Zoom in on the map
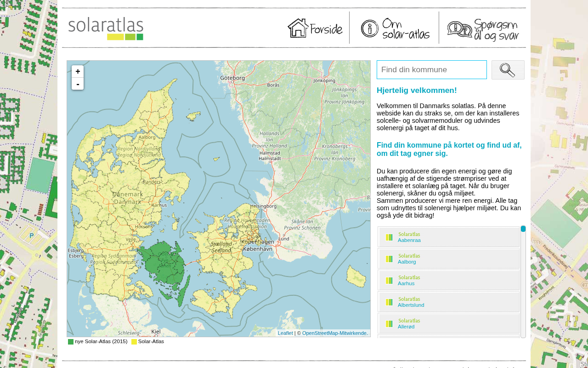This screenshot has height=368, width=588. pos(78,71)
